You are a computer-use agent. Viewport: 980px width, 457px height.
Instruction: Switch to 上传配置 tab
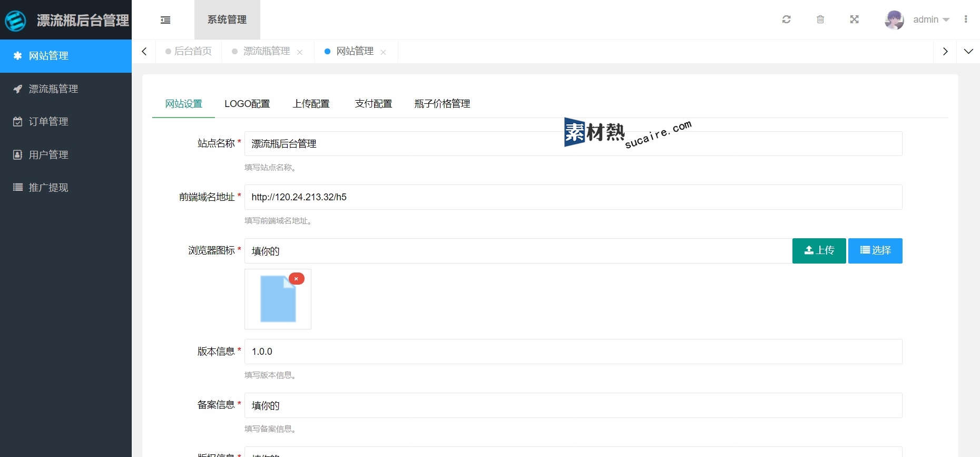(x=311, y=104)
